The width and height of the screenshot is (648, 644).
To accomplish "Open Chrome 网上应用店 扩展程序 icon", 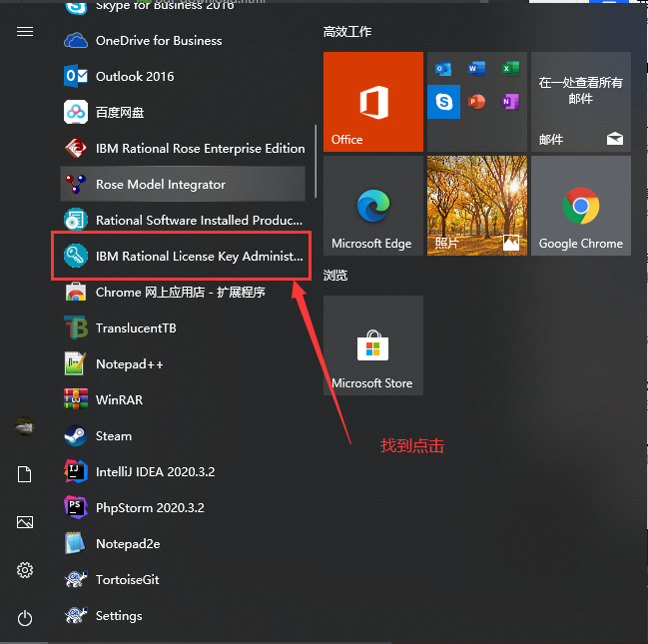I will (x=76, y=292).
